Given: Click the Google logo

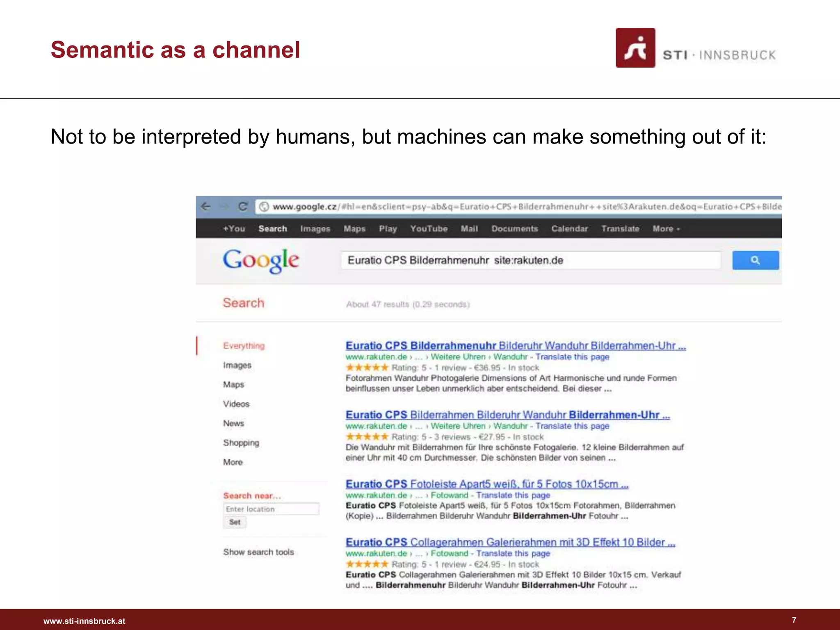Looking at the screenshot, I should point(261,260).
